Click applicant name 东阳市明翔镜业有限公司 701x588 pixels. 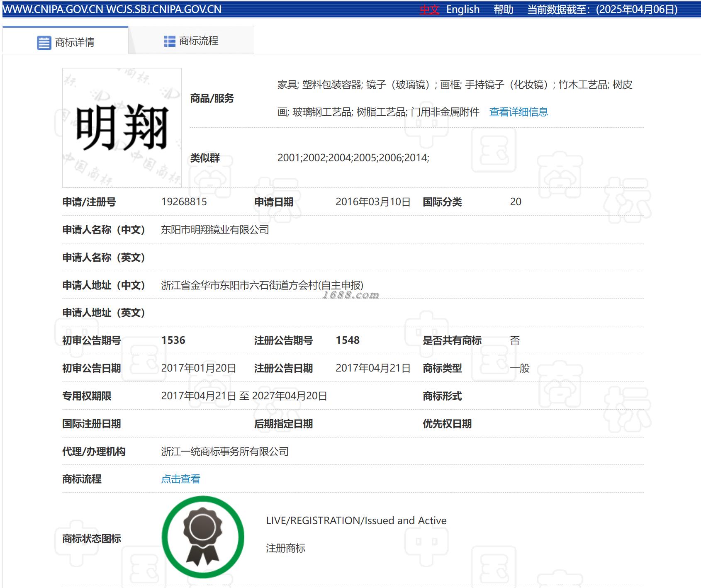(215, 230)
